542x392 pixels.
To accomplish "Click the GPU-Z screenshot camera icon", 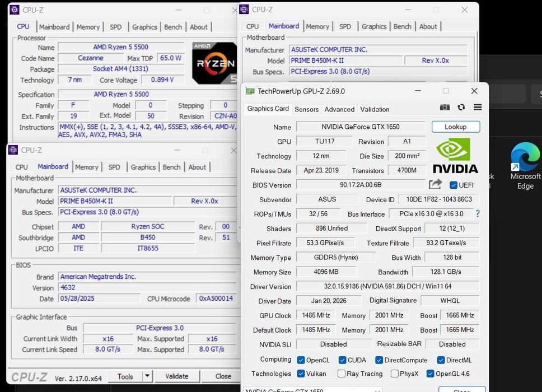I will (445, 107).
